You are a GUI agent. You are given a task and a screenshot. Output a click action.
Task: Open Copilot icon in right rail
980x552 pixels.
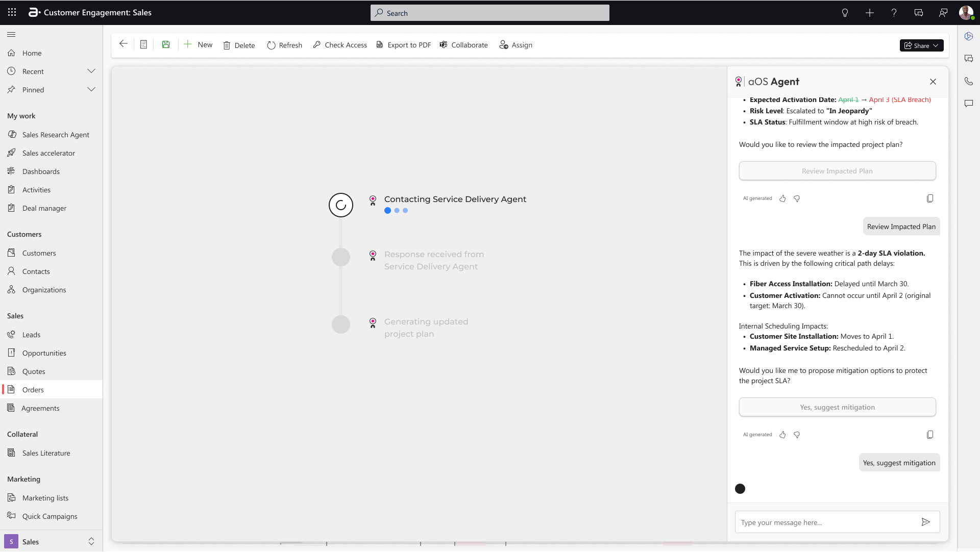969,36
